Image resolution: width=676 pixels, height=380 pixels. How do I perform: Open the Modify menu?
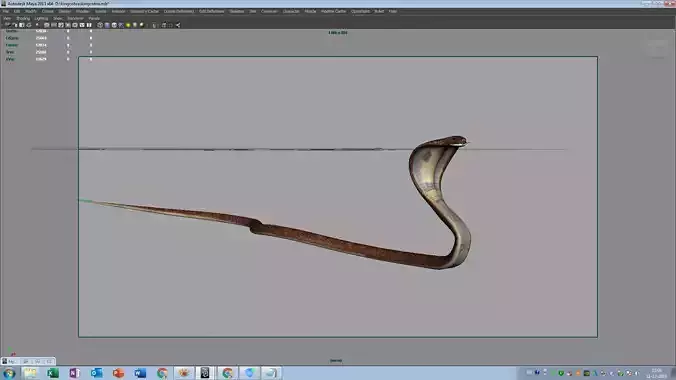pos(31,11)
